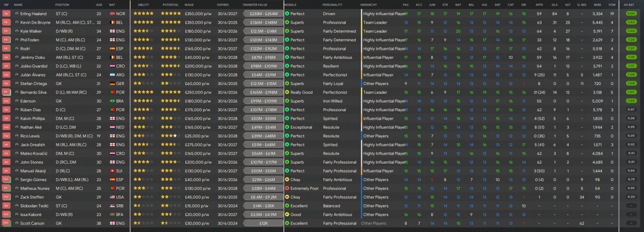Image resolution: width=644 pixels, height=232 pixels.
Task: Open Rodri's player name
Action: 25,49
